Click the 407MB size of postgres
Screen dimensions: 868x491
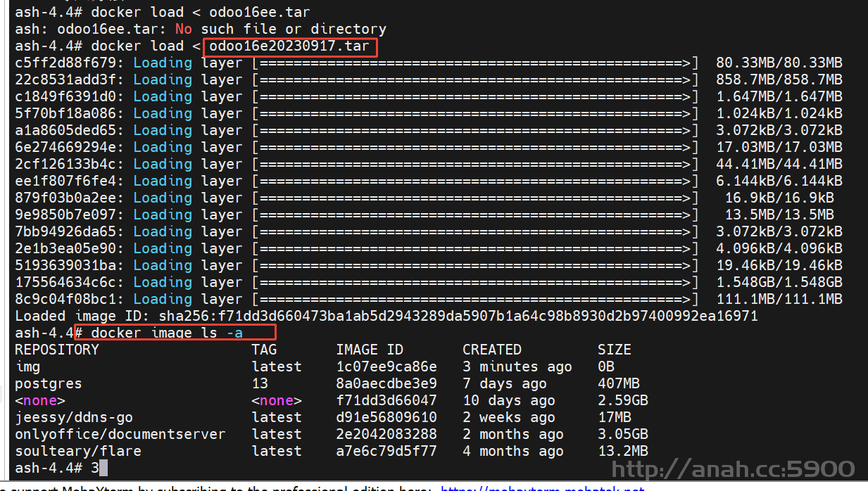[x=619, y=384]
